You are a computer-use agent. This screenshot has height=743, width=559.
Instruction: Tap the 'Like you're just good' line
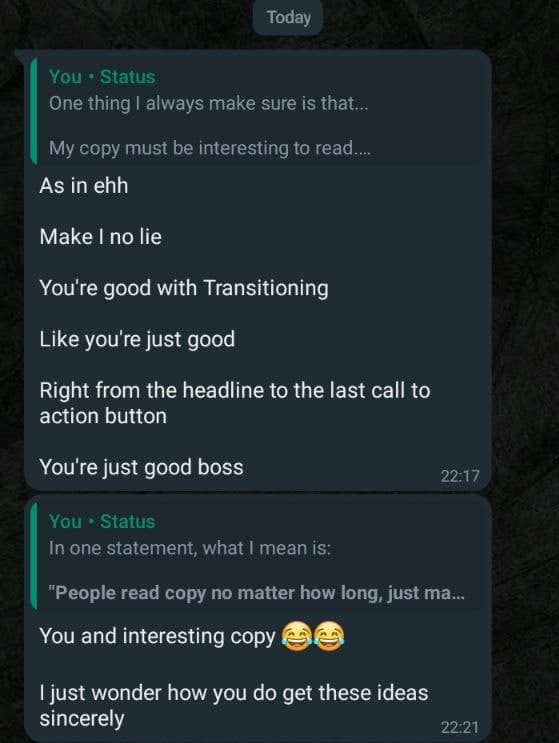(137, 339)
